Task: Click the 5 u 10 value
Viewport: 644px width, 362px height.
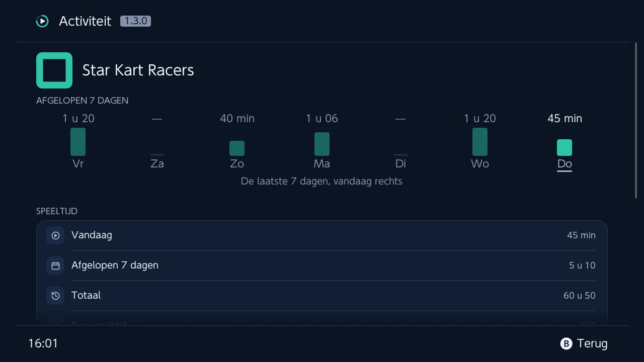Action: pyautogui.click(x=582, y=265)
